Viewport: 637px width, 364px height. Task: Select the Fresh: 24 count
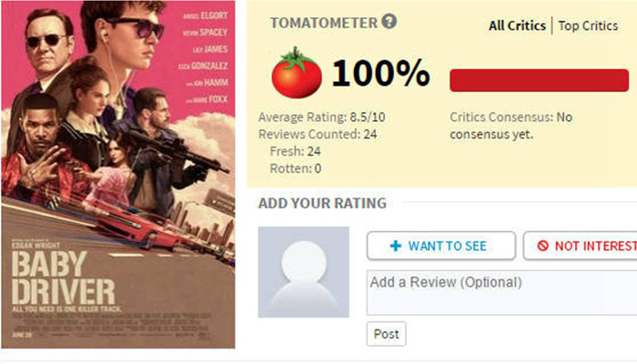point(296,151)
